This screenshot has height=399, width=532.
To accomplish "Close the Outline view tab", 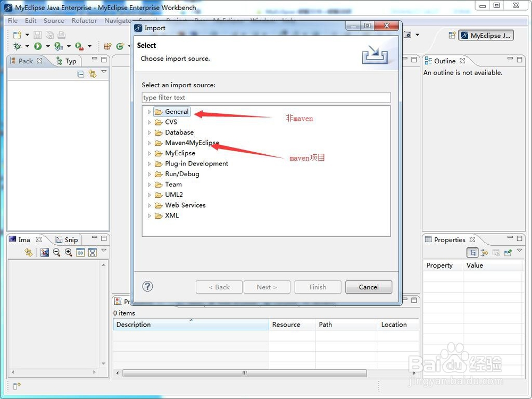I will (462, 61).
